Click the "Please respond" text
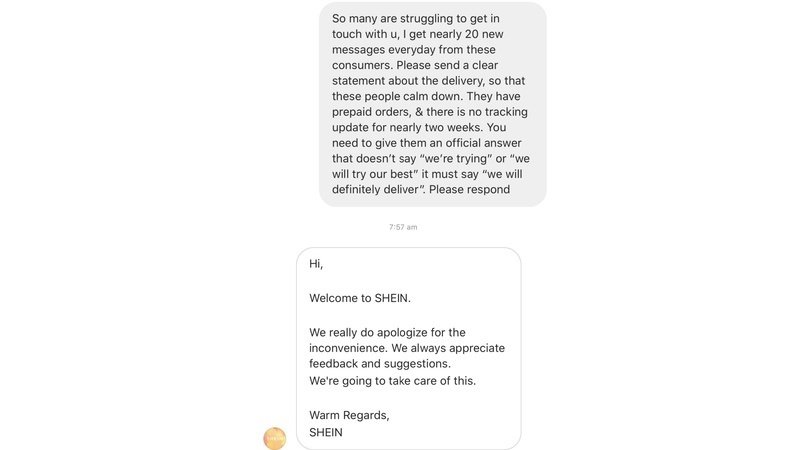800x450 pixels. pyautogui.click(x=475, y=189)
